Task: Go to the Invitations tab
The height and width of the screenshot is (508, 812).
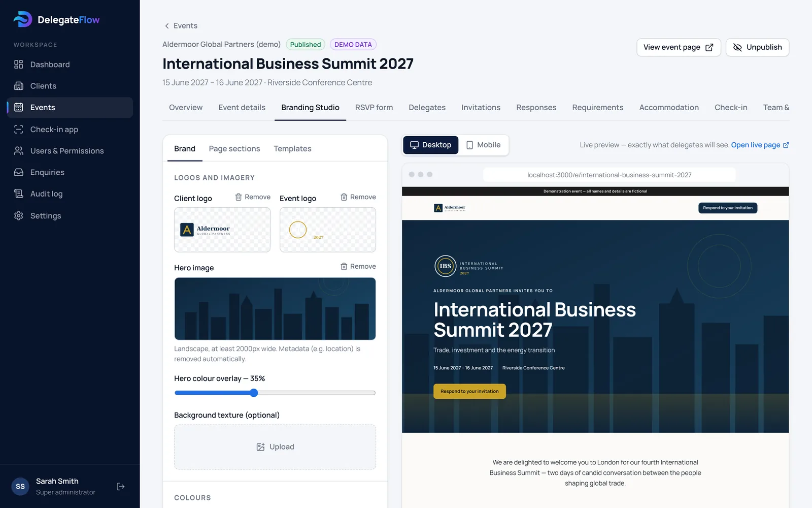Action: (x=481, y=108)
